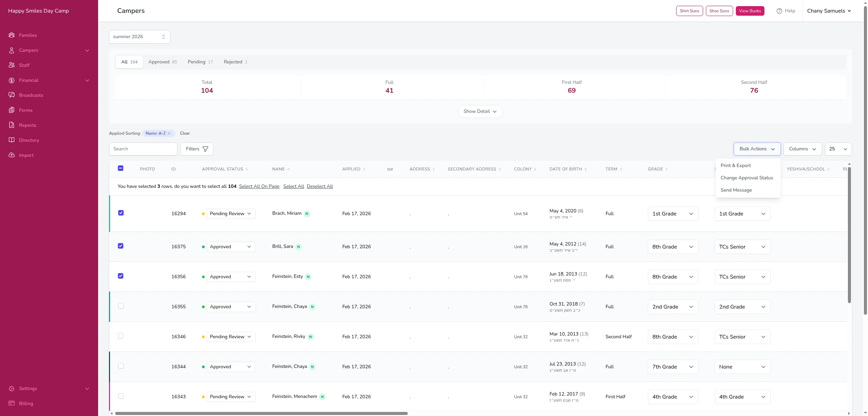The width and height of the screenshot is (868, 416).
Task: Open the summer 2026 season selector
Action: (140, 37)
